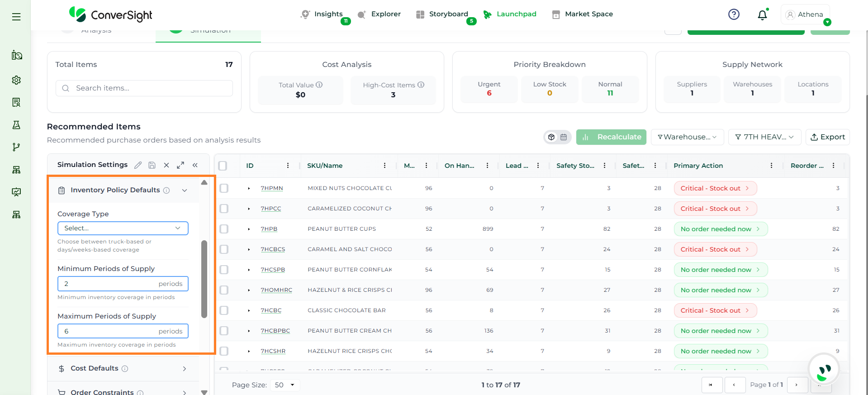Open Market Space from top navigation
The width and height of the screenshot is (868, 395).
(x=588, y=14)
